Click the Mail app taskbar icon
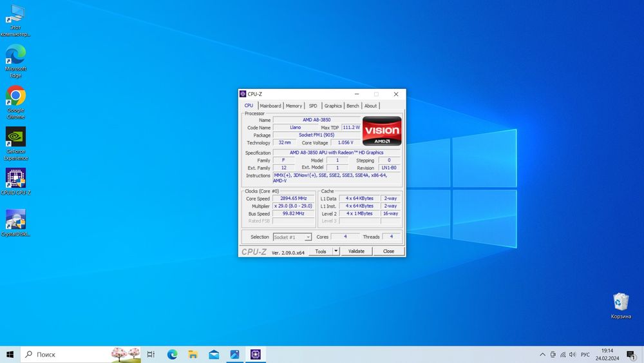This screenshot has height=363, width=644. (214, 355)
